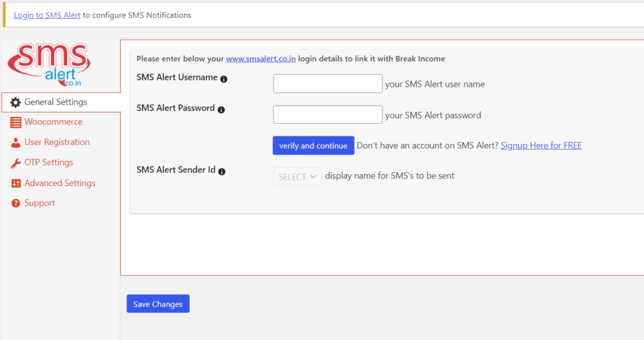Open the www.smsalert.co.in link
The image size is (644, 340).
(261, 58)
